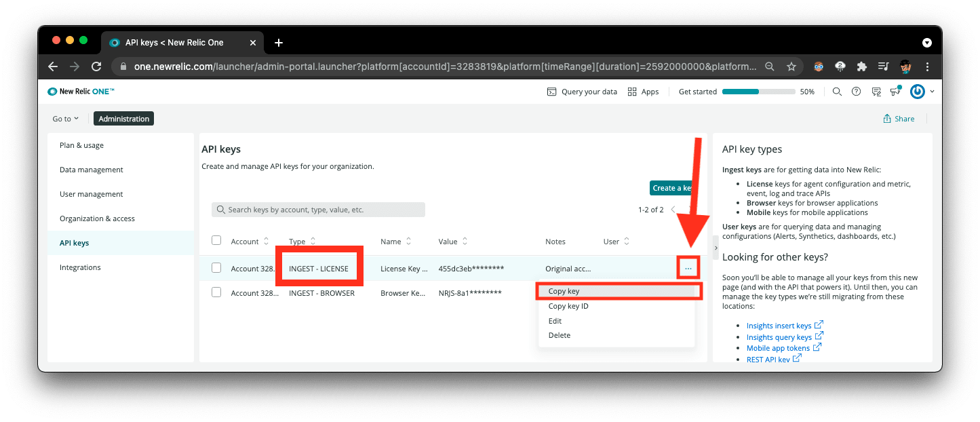980x422 pixels.
Task: Click the NRJS-8a1 key value cell
Action: pos(470,293)
